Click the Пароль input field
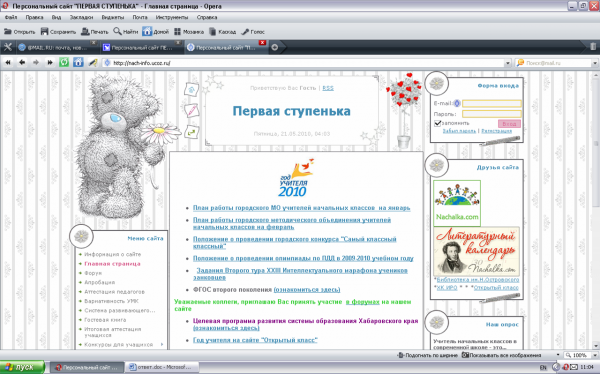Image resolution: width=600 pixels, height=374 pixels. coord(492,114)
